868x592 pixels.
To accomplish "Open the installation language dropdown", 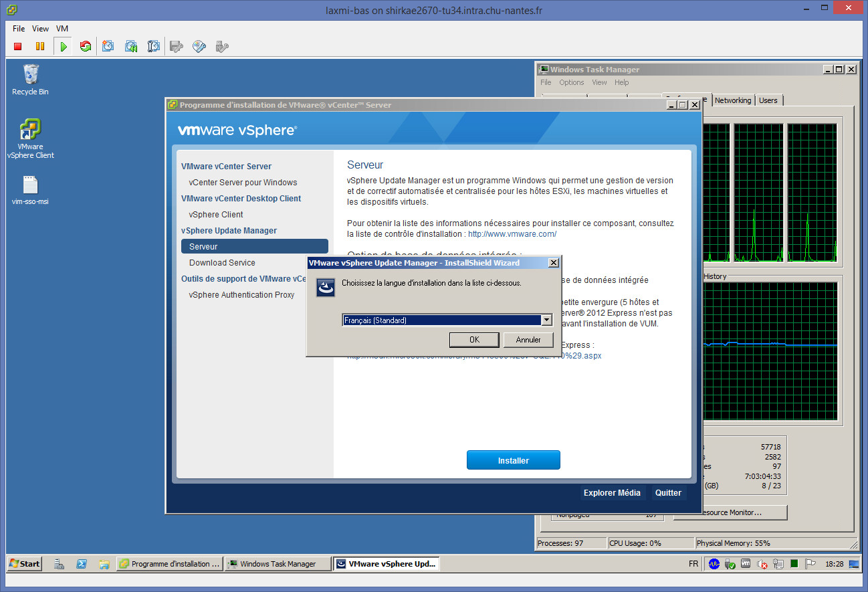I will point(546,320).
